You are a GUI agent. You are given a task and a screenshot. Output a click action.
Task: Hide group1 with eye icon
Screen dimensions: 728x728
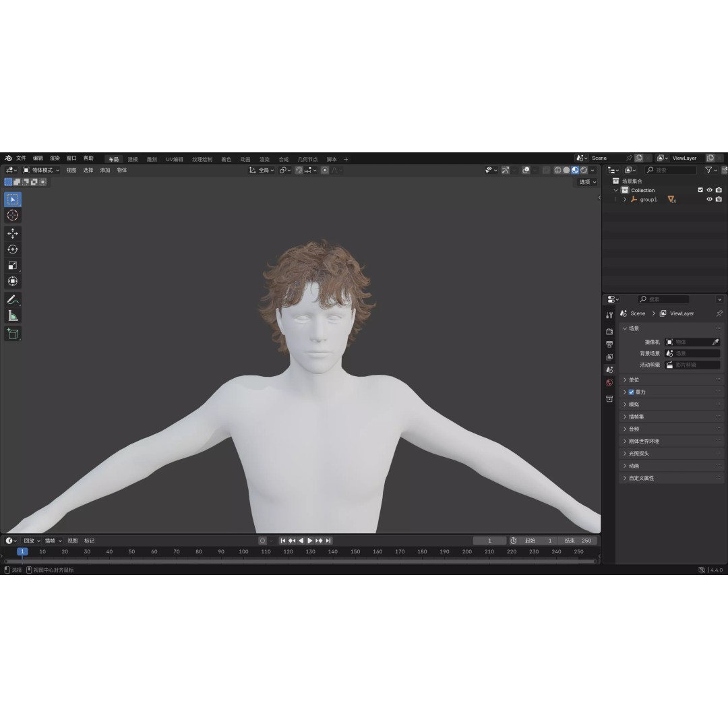coord(709,200)
